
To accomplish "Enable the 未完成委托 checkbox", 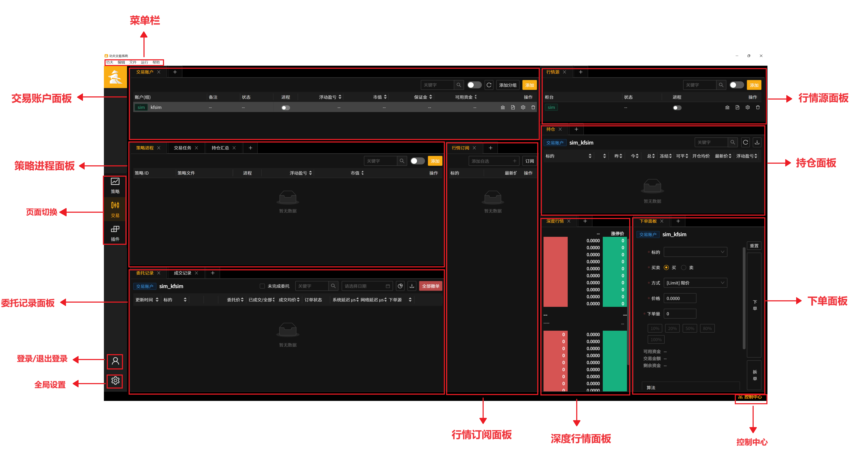I will 262,286.
